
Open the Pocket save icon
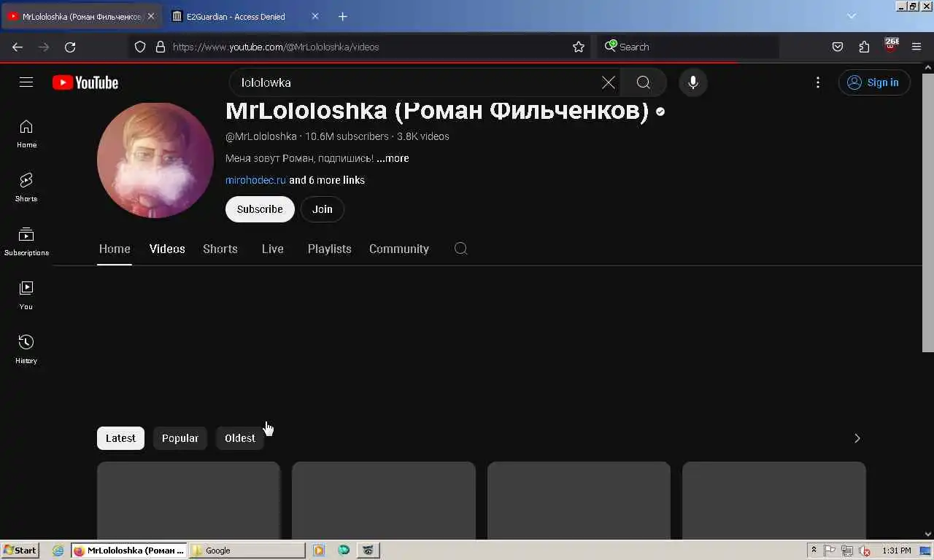click(x=838, y=47)
